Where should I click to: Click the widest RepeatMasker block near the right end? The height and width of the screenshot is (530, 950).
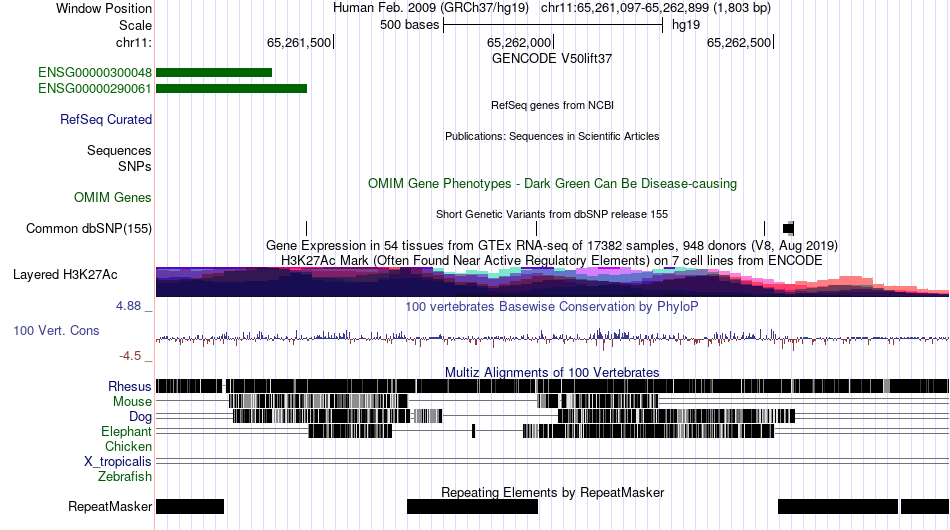[x=838, y=506]
